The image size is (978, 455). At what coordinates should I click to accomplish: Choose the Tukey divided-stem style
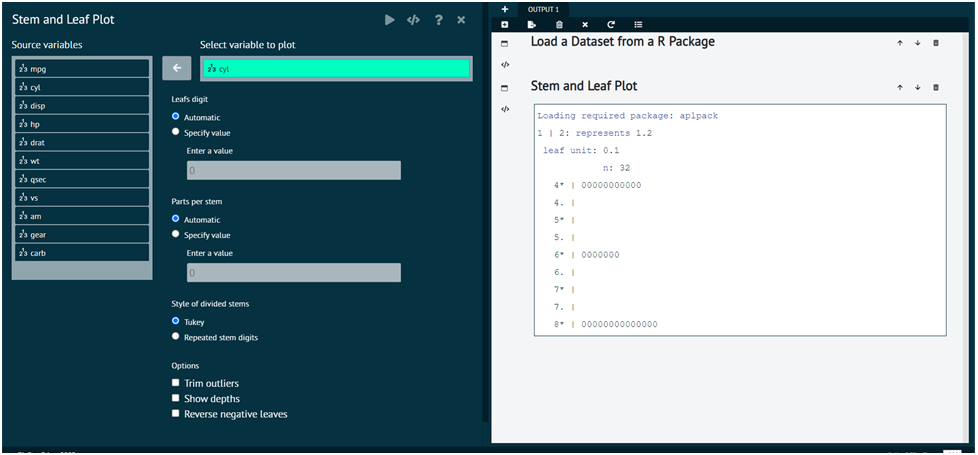[176, 321]
